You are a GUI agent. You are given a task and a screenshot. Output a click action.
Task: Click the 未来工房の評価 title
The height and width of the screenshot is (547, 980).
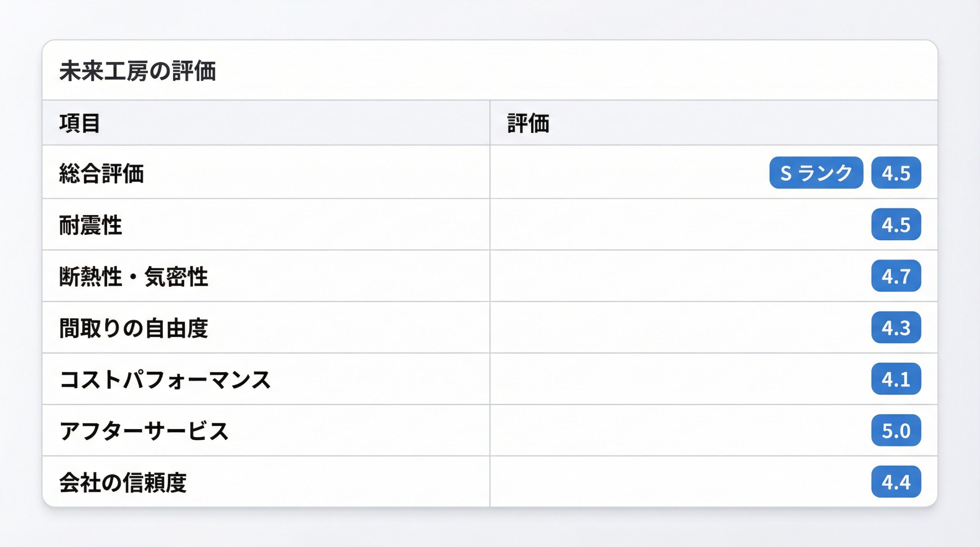coord(138,71)
